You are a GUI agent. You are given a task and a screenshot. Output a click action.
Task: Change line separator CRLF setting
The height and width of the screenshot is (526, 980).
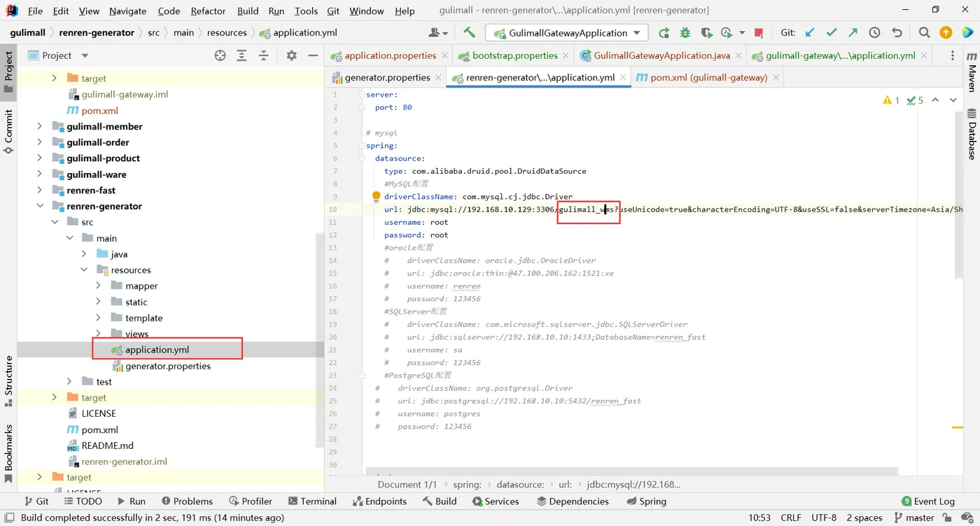[791, 518]
